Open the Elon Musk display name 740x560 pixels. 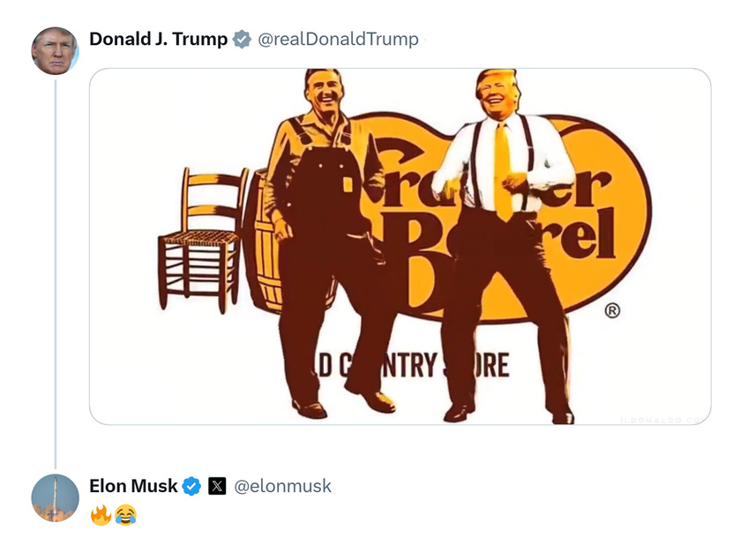point(133,486)
